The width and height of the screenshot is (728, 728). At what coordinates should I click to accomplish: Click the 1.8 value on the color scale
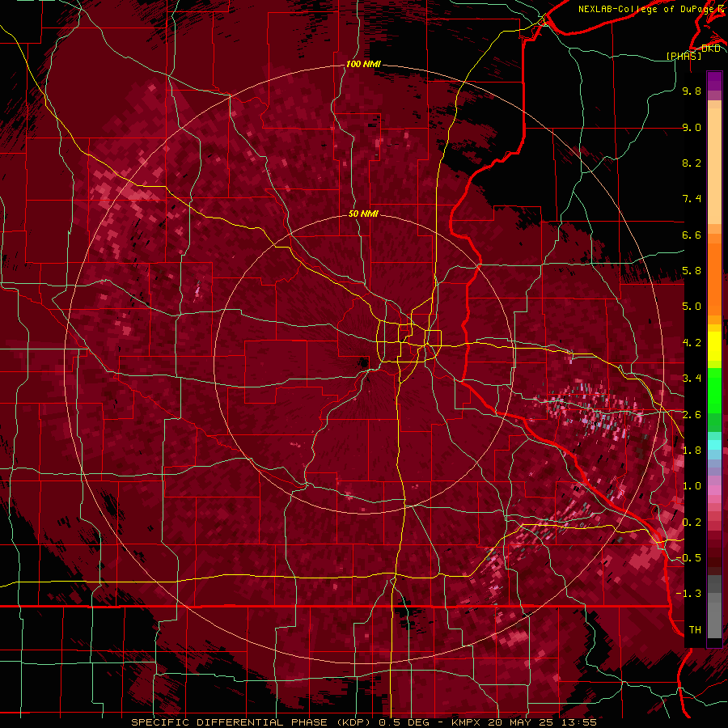pos(692,451)
